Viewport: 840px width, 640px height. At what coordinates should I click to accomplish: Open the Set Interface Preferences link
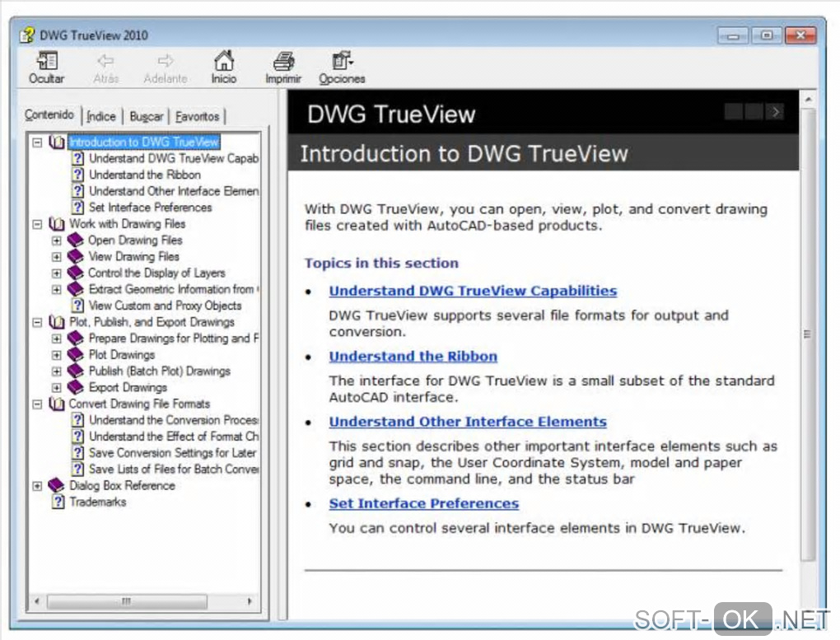pyautogui.click(x=424, y=504)
